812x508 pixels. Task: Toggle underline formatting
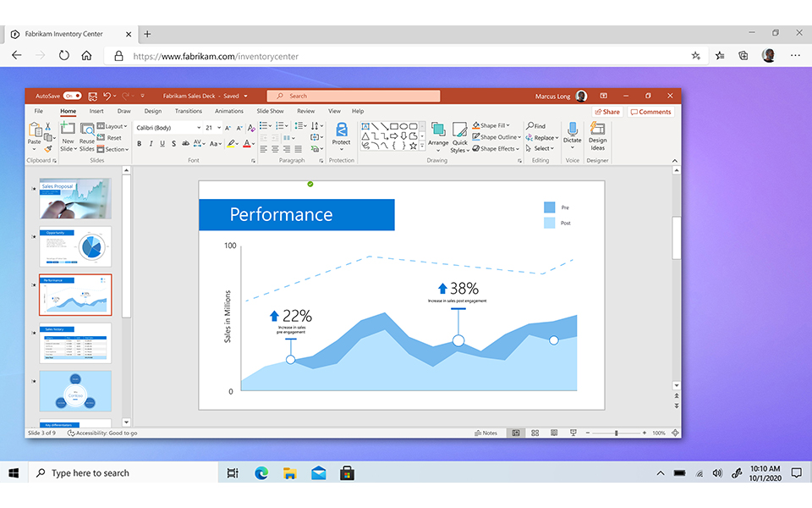tap(161, 142)
